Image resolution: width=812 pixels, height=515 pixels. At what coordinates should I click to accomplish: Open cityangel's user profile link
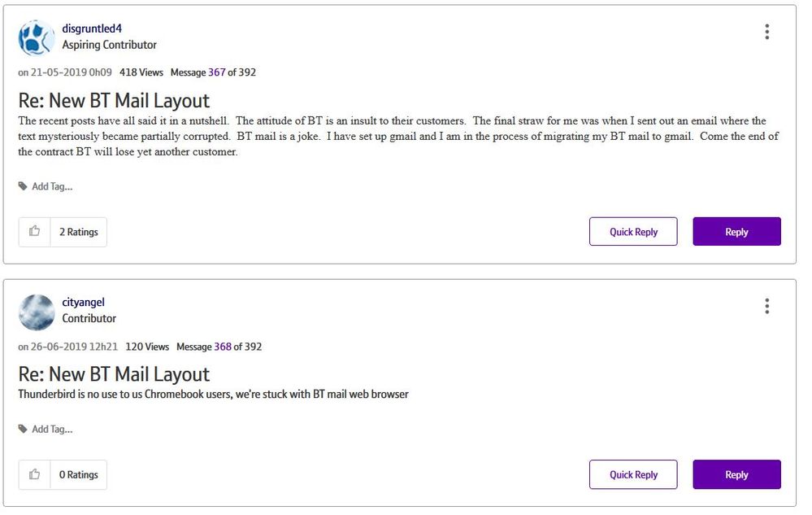point(83,303)
